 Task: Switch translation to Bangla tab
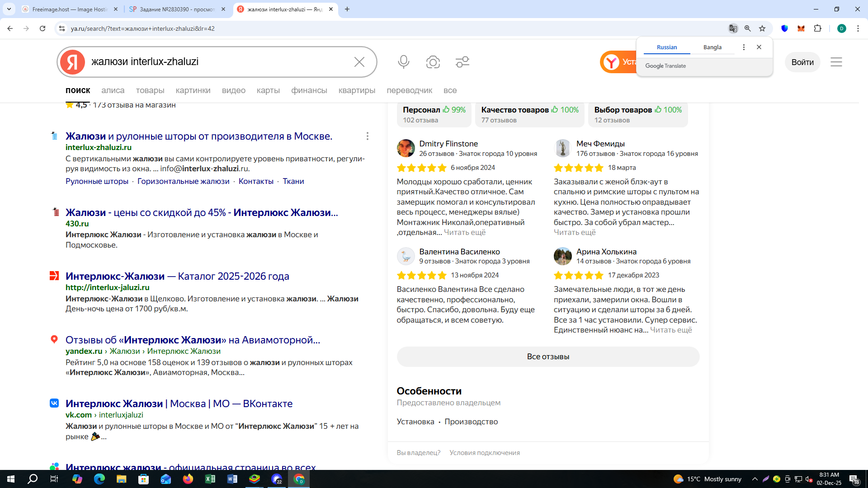[712, 47]
